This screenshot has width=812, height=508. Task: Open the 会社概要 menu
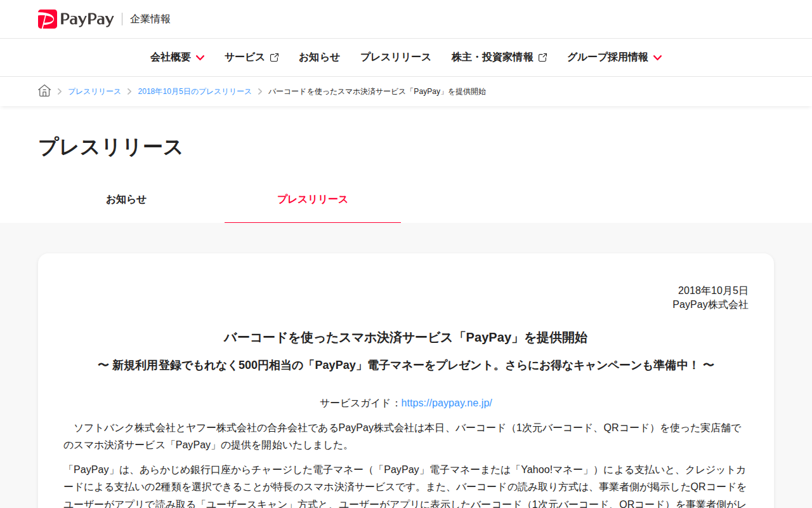click(177, 57)
